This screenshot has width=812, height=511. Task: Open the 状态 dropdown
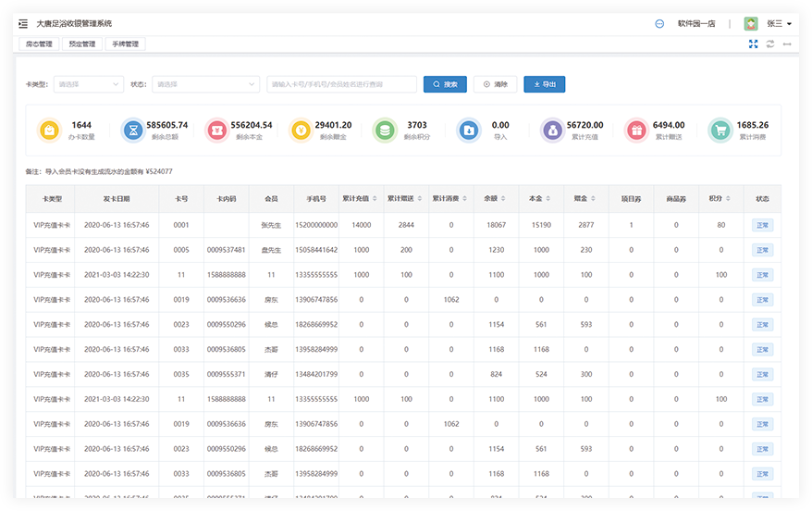coord(205,84)
